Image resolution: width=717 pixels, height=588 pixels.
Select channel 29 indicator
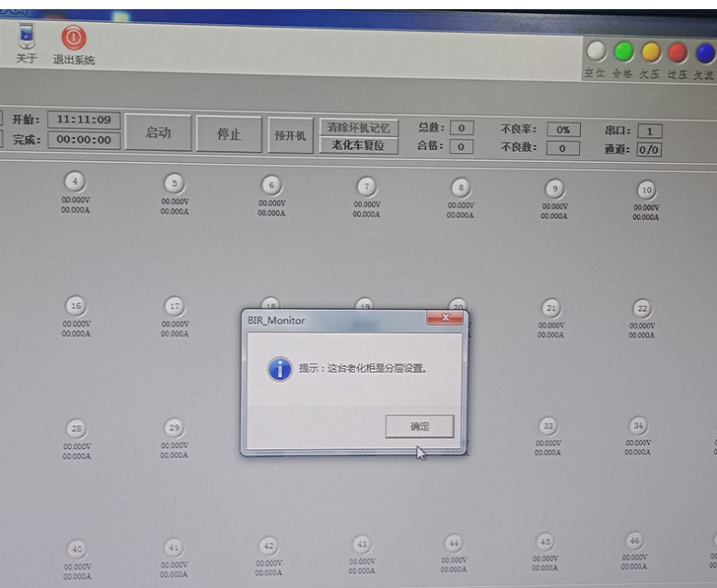(x=174, y=428)
